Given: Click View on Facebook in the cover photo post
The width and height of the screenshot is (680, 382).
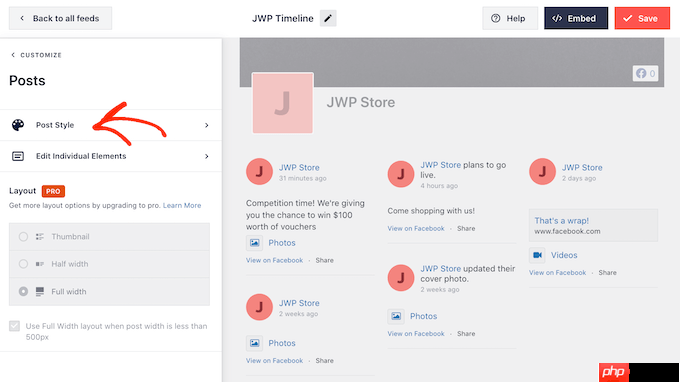Looking at the screenshot, I should (x=416, y=334).
